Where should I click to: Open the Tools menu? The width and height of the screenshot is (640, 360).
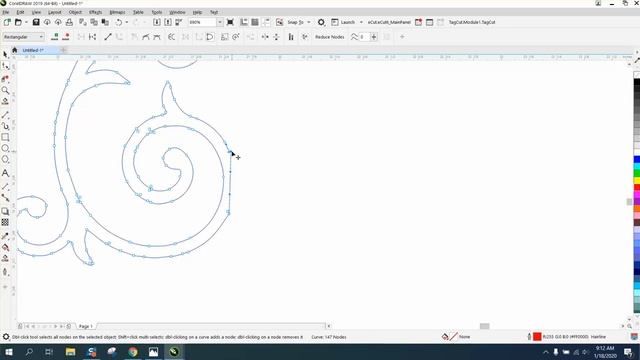click(x=157, y=12)
